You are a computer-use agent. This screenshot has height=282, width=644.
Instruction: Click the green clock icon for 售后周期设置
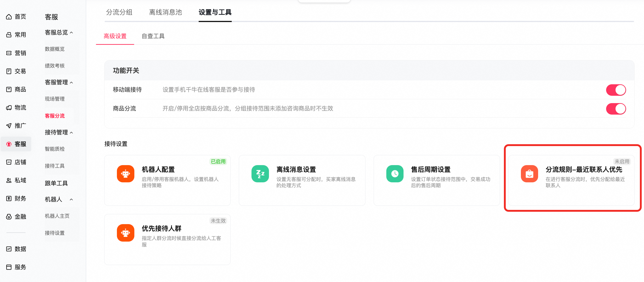(395, 174)
